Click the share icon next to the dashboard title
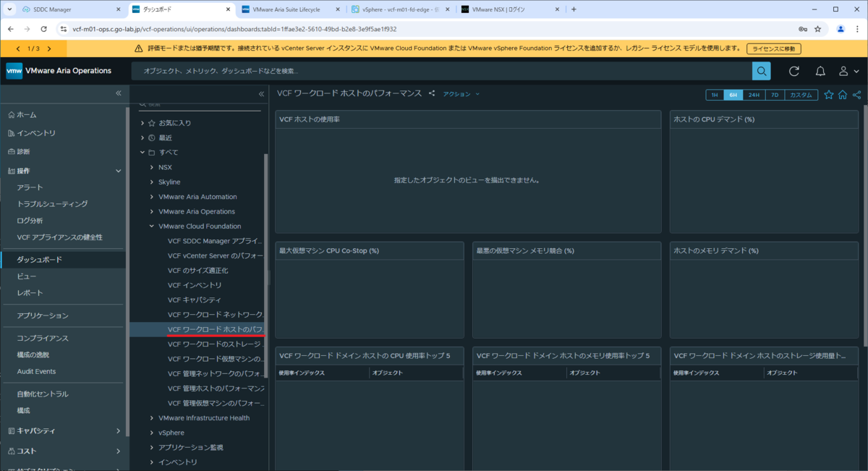Image resolution: width=868 pixels, height=471 pixels. 432,93
